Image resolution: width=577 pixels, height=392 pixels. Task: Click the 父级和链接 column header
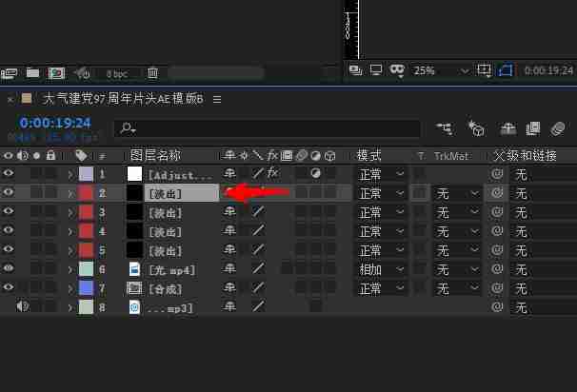click(x=526, y=156)
